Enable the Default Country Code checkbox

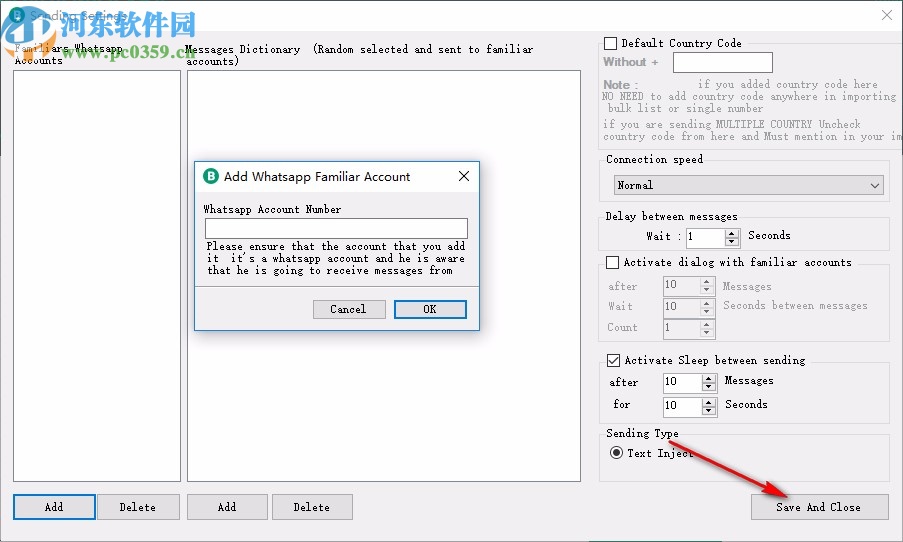(611, 43)
